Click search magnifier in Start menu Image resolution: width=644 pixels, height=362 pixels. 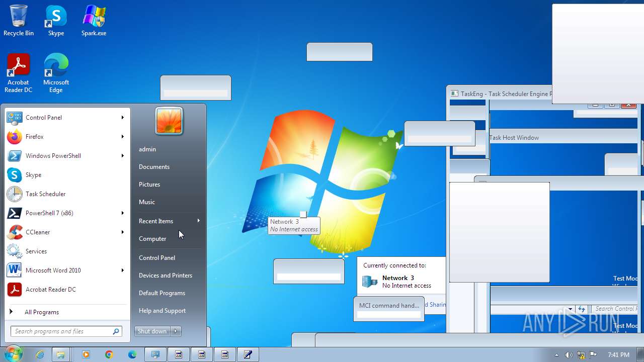click(116, 331)
